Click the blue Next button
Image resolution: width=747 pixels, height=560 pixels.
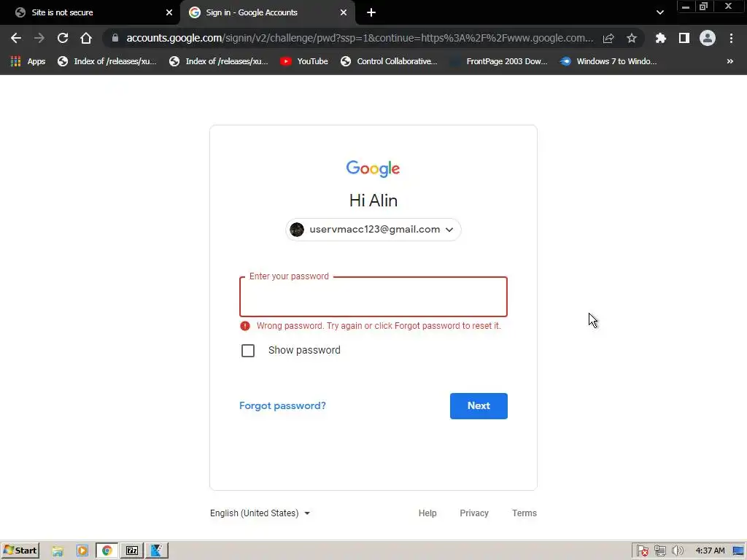tap(479, 405)
